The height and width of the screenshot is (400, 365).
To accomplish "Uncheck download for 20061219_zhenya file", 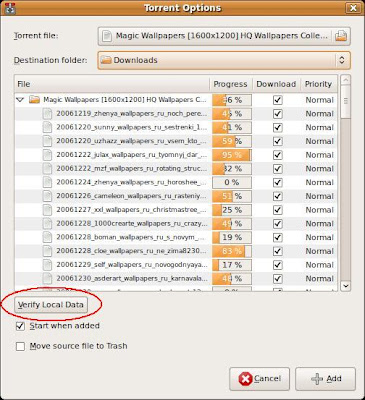I will [x=277, y=114].
